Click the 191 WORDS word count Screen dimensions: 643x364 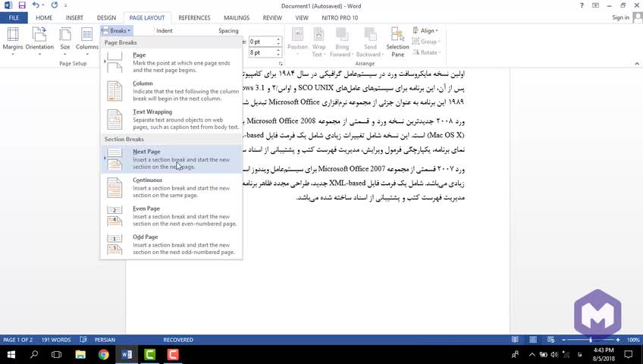(x=56, y=340)
